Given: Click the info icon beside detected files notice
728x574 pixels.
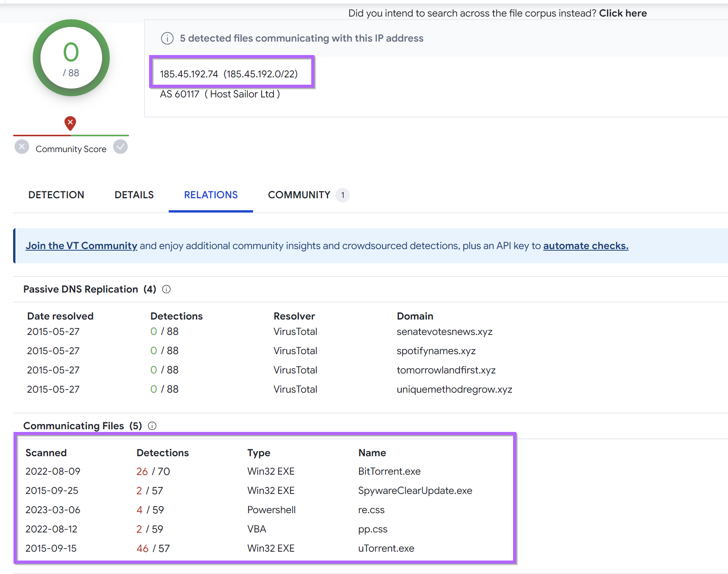Looking at the screenshot, I should pos(167,38).
